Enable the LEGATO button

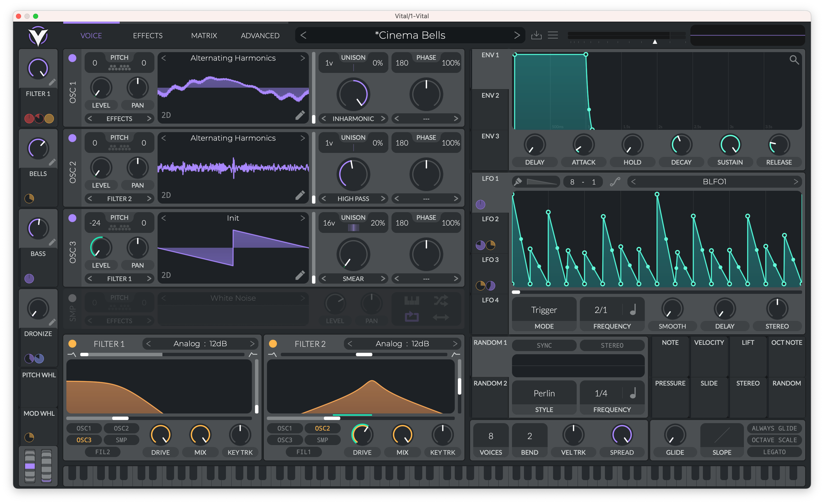(x=774, y=452)
